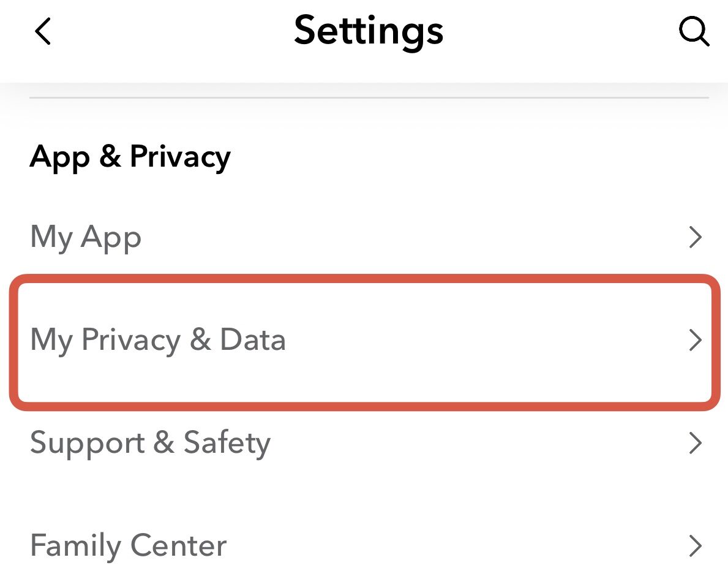
Task: Click the chevron arrow beside My App
Action: point(695,237)
